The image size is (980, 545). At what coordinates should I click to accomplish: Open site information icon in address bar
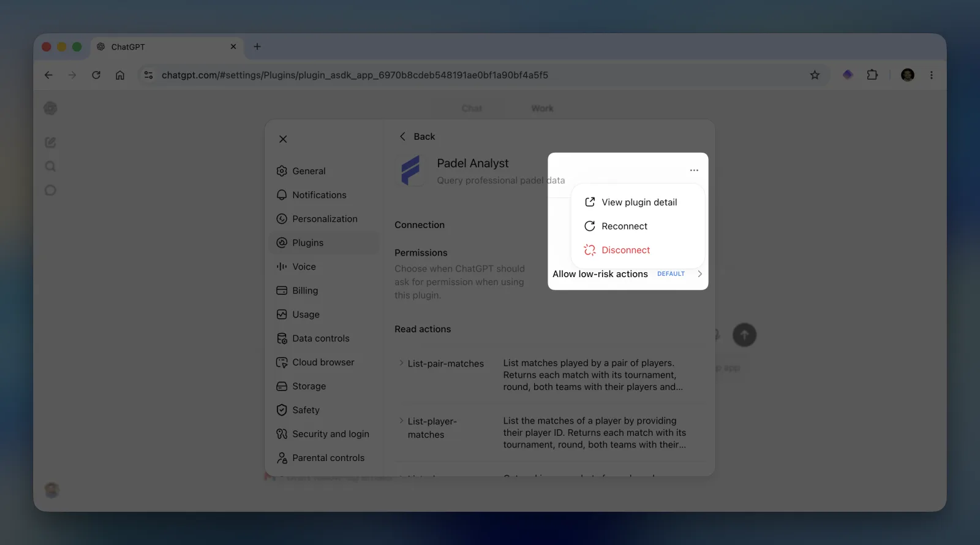tap(148, 75)
